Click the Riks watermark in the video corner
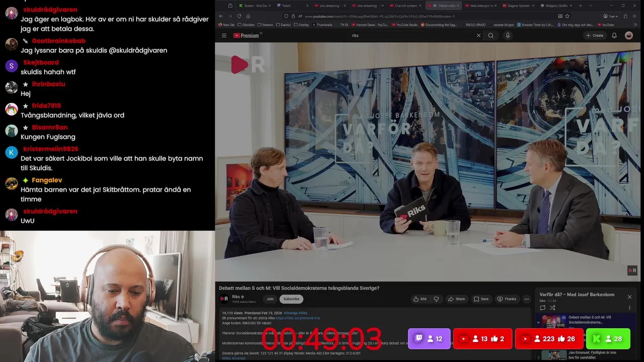This screenshot has height=362, width=644. pos(632,270)
